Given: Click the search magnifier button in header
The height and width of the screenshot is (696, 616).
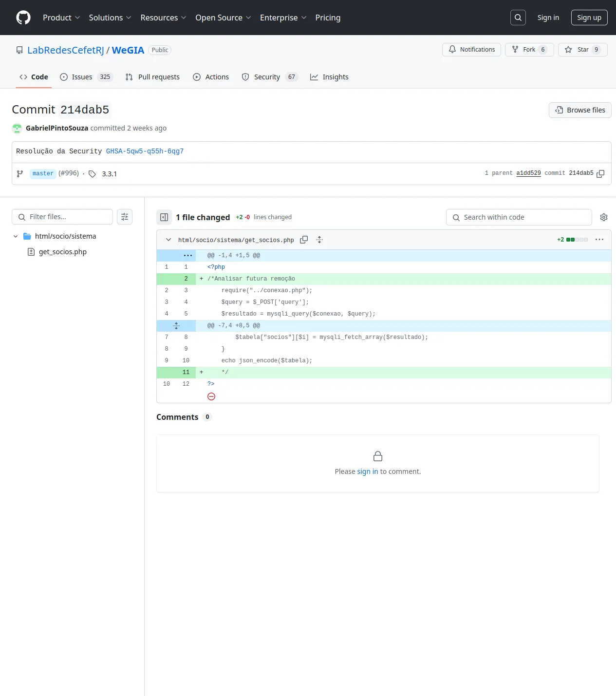Looking at the screenshot, I should click(518, 18).
